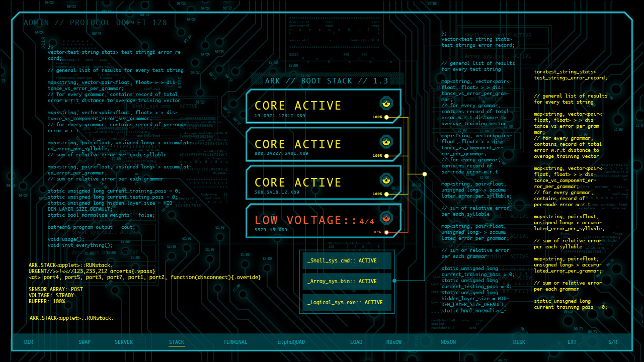Click the third CORE ACTIVE title above 568.5418.12.X89
The width and height of the screenshot is (644, 362).
click(x=298, y=183)
